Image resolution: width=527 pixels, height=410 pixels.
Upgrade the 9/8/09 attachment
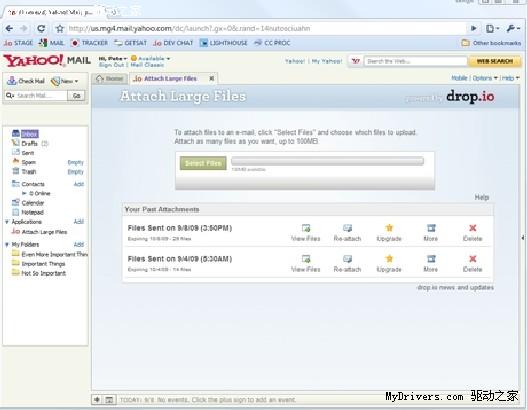point(389,233)
